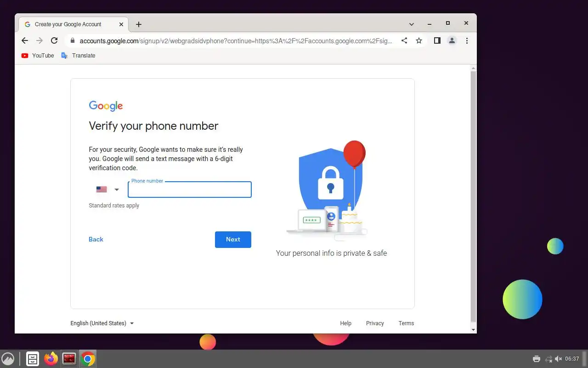Viewport: 588px width, 368px height.
Task: Open the English (United States) language dropdown
Action: (x=102, y=323)
